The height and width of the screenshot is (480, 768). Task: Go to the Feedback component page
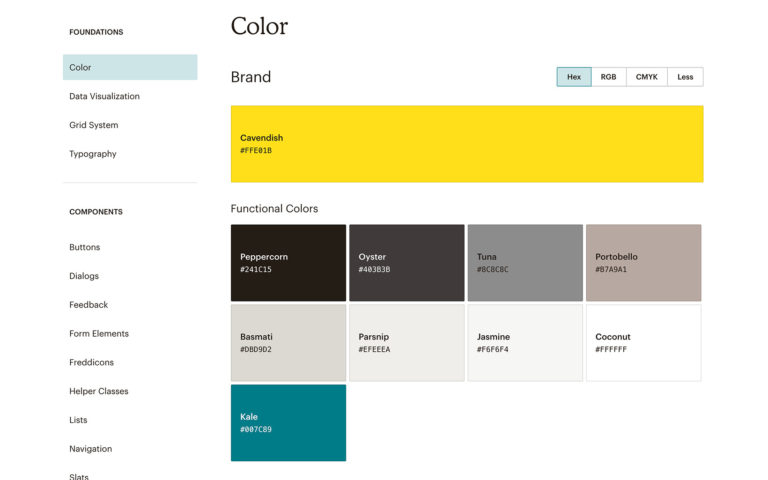pyautogui.click(x=89, y=305)
